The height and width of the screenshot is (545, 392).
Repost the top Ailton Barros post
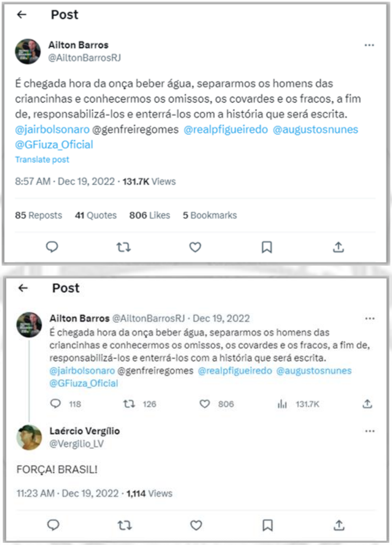click(123, 247)
